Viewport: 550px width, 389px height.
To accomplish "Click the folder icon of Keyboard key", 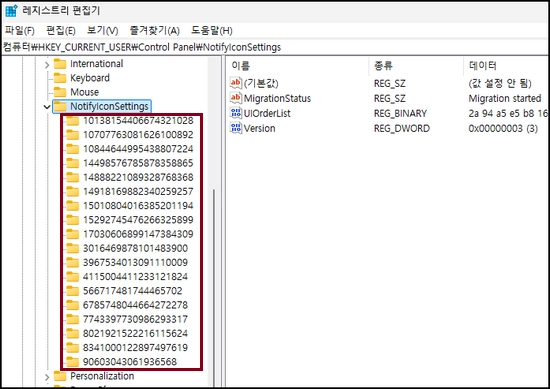I will [x=60, y=78].
